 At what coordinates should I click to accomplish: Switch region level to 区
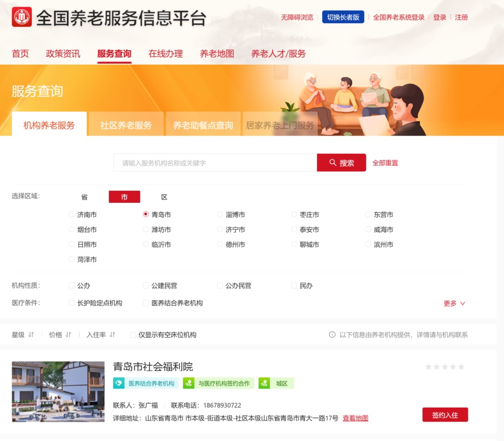pyautogui.click(x=164, y=197)
